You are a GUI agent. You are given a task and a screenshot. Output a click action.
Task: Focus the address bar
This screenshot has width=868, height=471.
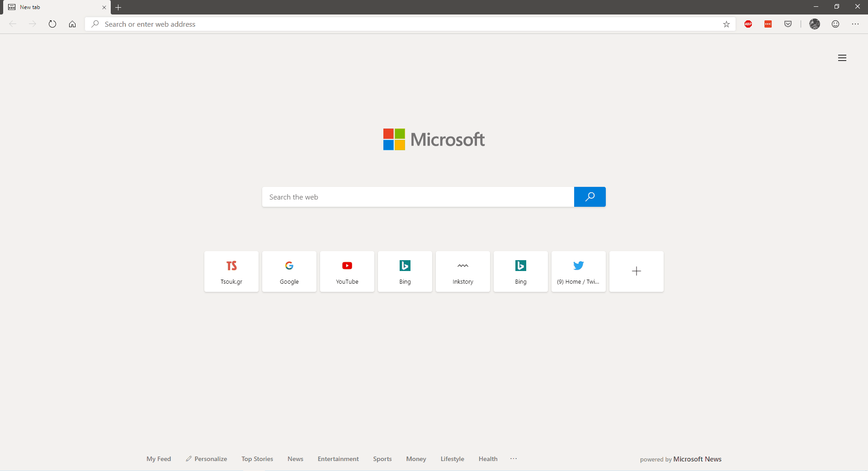407,24
